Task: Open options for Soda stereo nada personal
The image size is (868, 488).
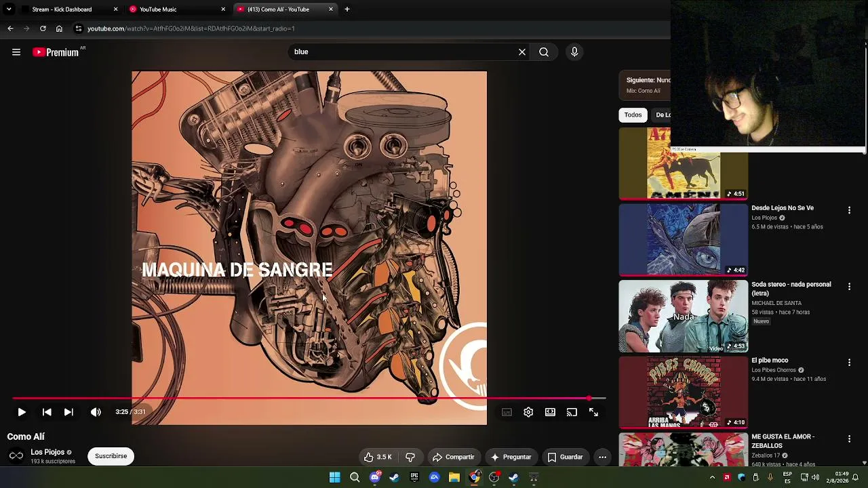Action: tap(849, 287)
